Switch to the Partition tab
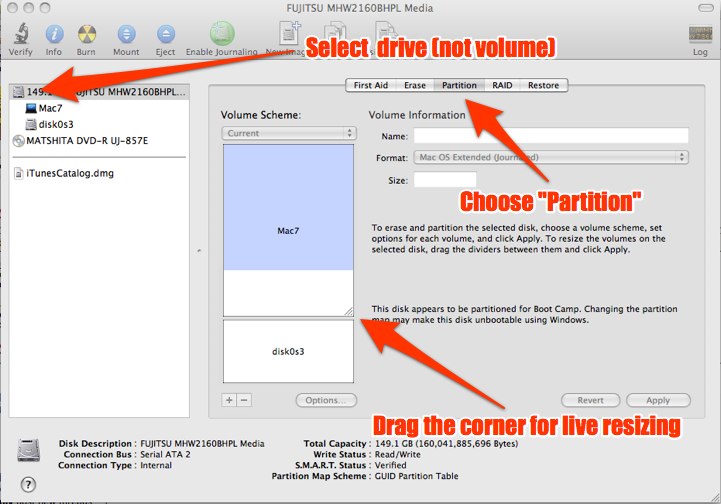 tap(459, 85)
